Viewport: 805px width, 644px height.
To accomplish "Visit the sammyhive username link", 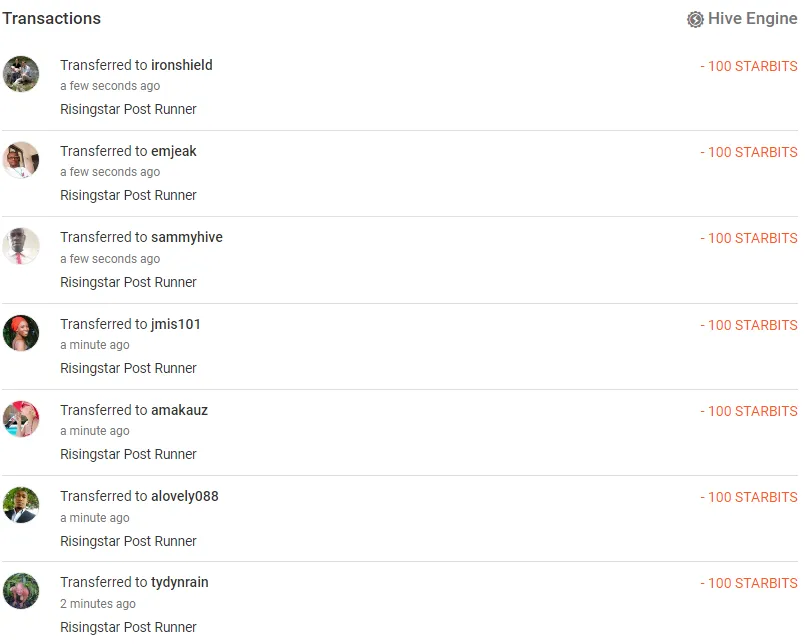I will 187,237.
